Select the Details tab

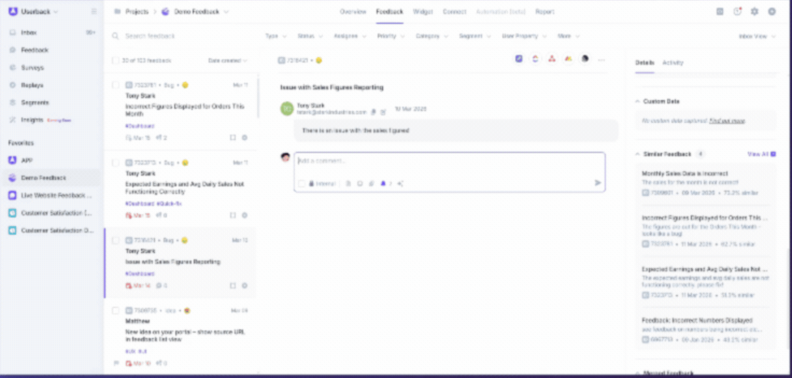(x=645, y=63)
